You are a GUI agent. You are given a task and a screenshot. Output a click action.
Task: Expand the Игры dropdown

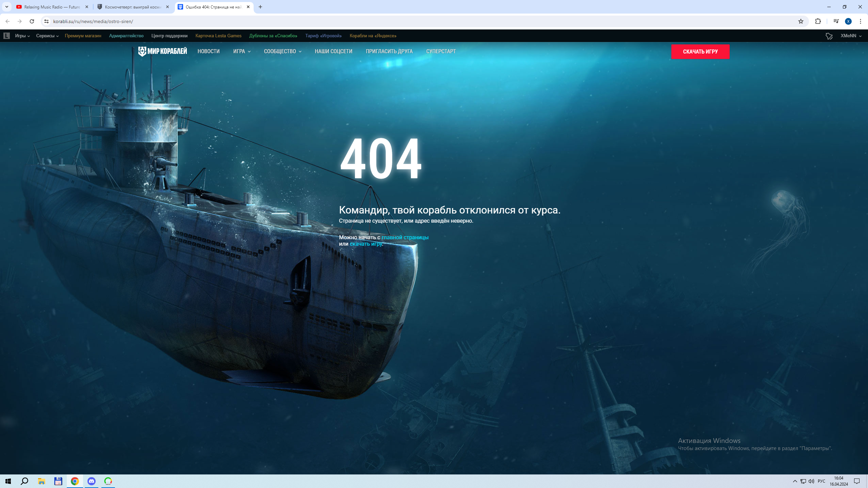click(22, 36)
